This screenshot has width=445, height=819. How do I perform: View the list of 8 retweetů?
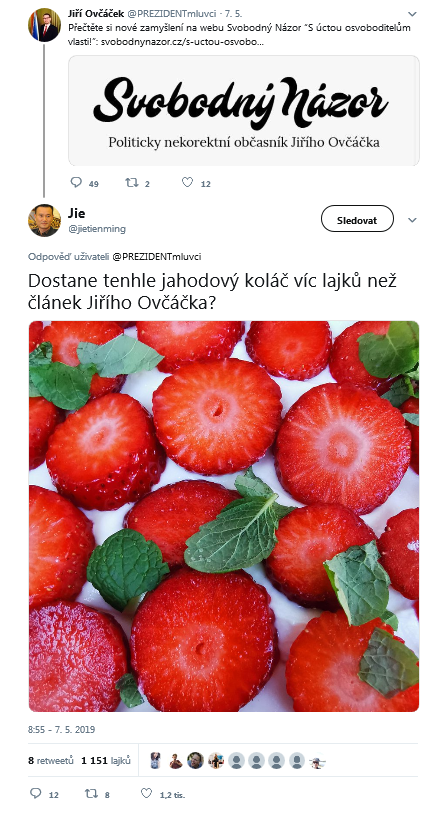click(x=51, y=760)
